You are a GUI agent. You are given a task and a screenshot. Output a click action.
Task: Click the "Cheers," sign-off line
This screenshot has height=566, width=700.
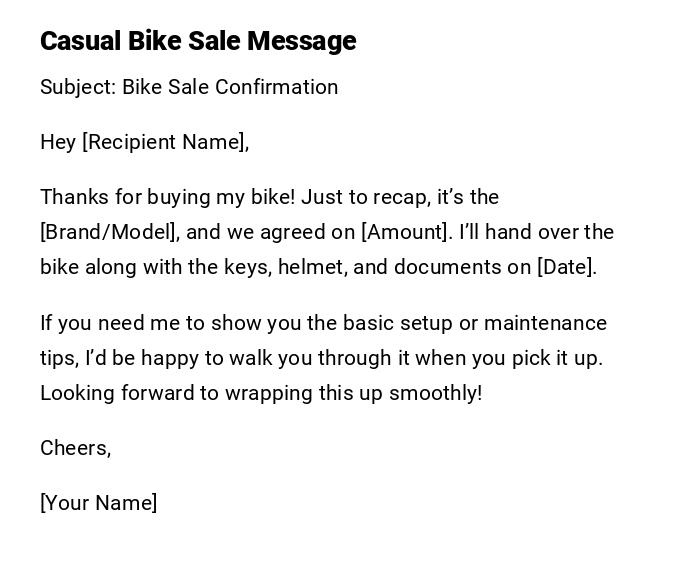point(75,448)
